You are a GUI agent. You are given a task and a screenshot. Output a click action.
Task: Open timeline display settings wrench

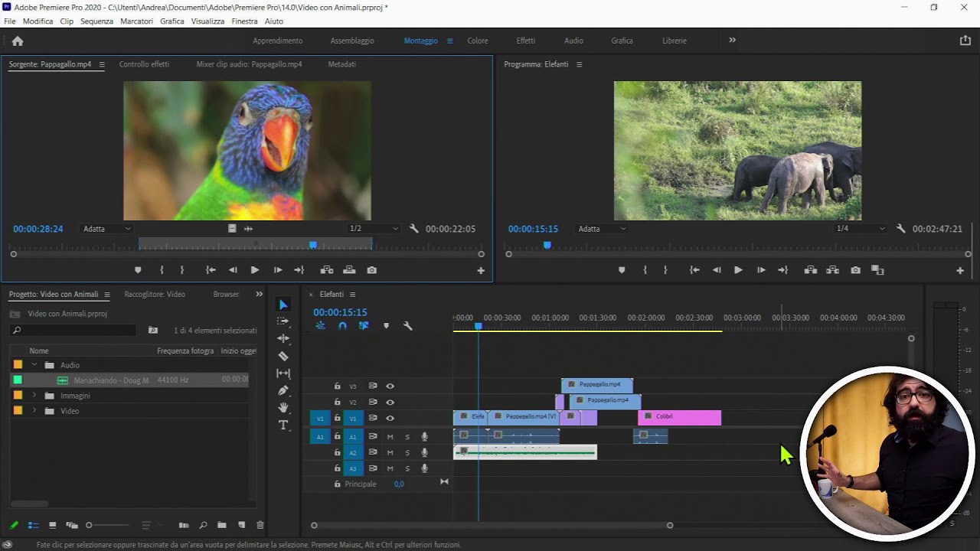click(407, 326)
